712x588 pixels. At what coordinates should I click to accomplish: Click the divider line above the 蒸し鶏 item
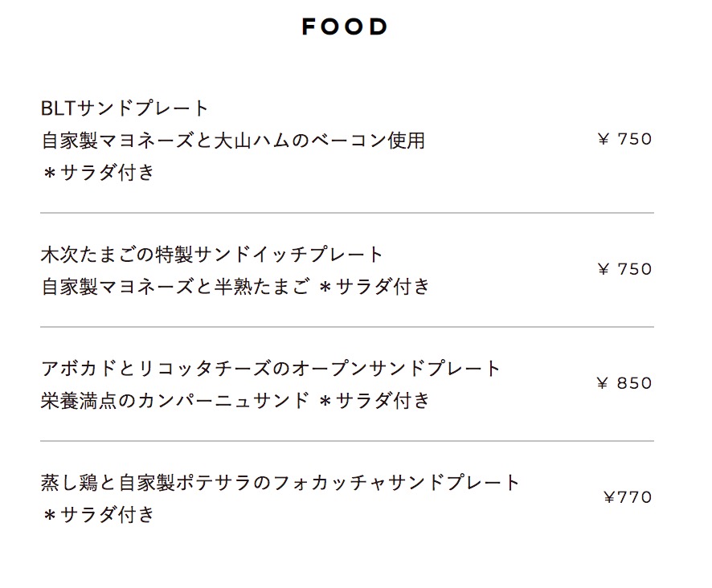click(347, 441)
